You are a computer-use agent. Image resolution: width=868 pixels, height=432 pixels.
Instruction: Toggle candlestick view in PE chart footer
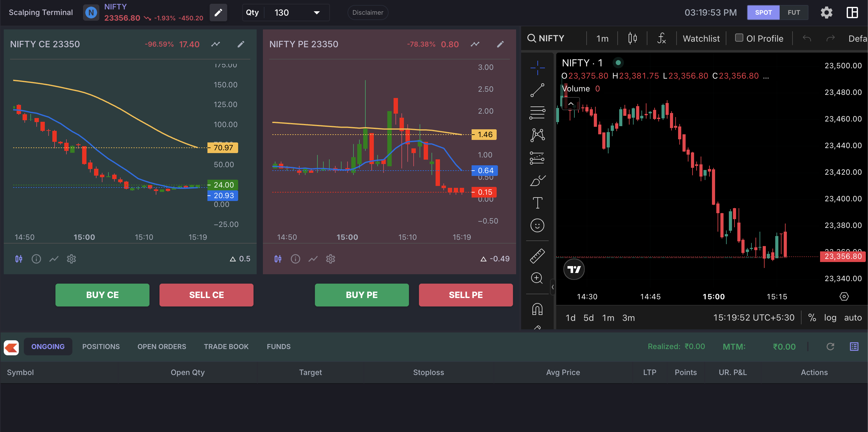278,259
